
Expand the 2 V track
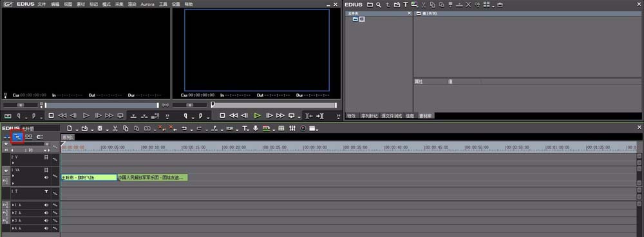pos(13,163)
